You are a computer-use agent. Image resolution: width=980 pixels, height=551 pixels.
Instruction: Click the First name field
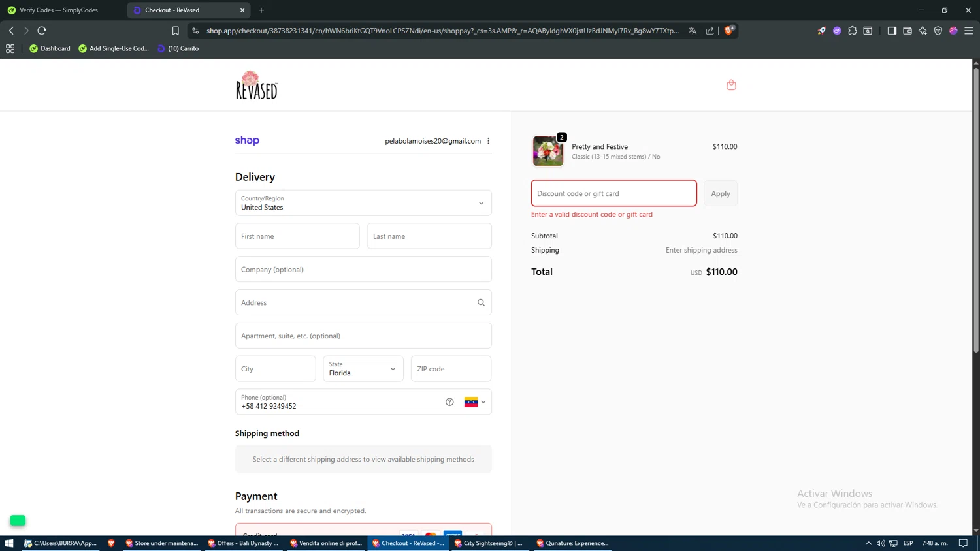click(x=297, y=236)
